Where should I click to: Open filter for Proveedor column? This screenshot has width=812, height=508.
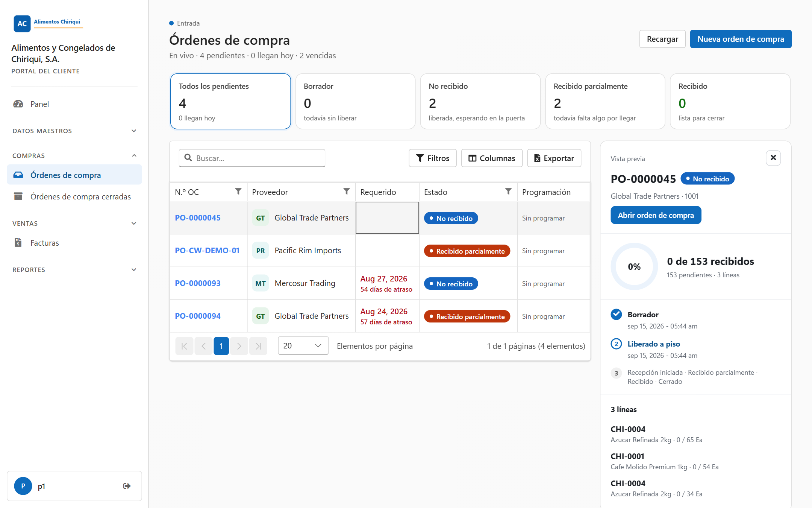[x=347, y=192]
